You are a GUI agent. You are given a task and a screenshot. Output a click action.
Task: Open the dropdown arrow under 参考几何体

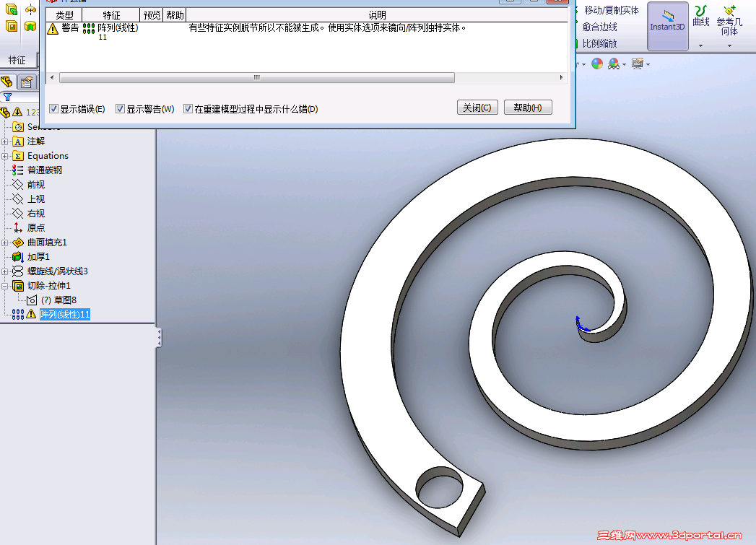pyautogui.click(x=729, y=45)
